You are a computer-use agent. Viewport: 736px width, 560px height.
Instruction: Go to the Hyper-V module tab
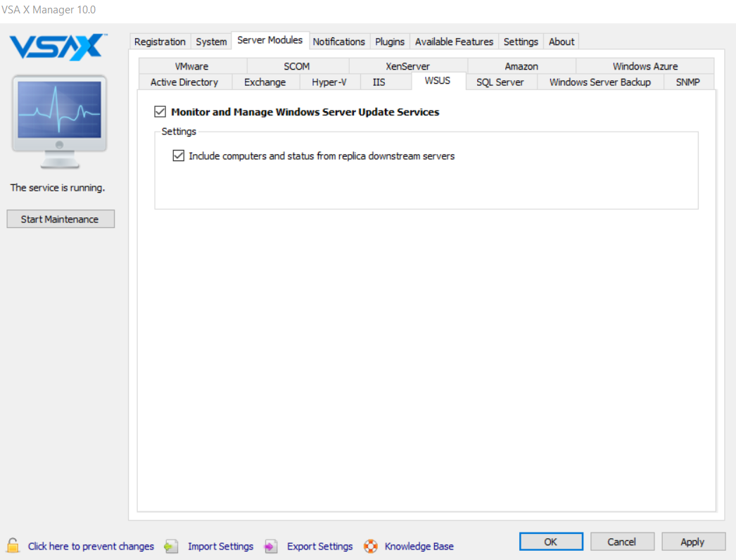pyautogui.click(x=329, y=82)
